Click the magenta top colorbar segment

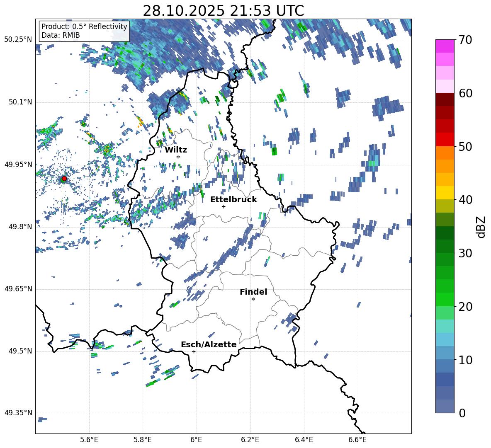pos(445,46)
